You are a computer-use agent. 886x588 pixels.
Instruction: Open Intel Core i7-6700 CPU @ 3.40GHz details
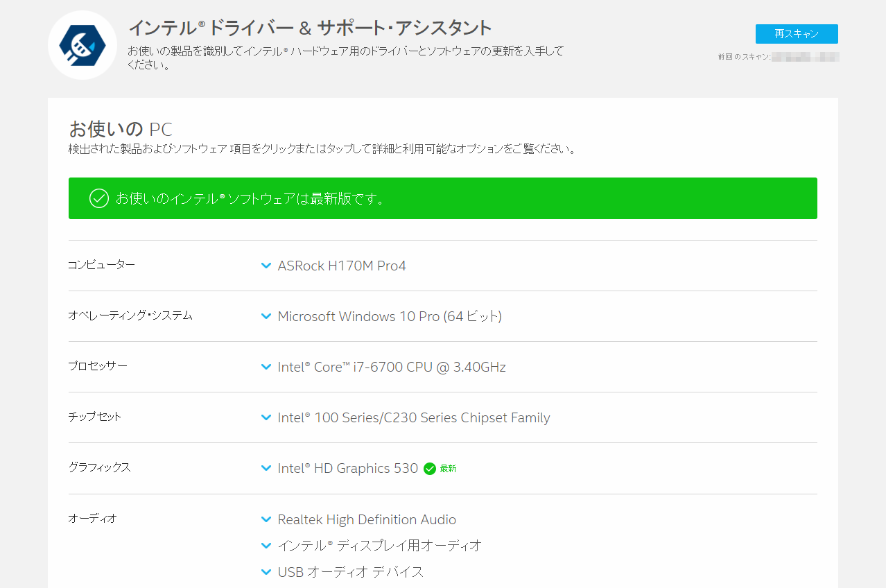coord(392,367)
